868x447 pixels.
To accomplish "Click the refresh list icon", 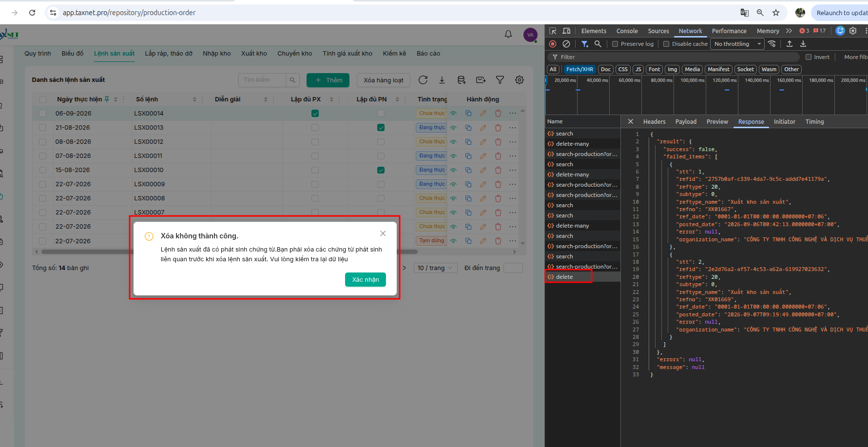I will [x=423, y=80].
